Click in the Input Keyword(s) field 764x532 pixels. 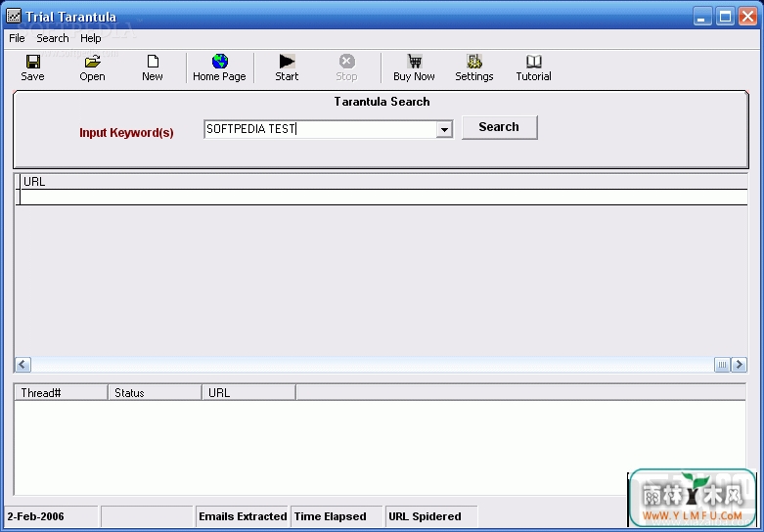320,129
